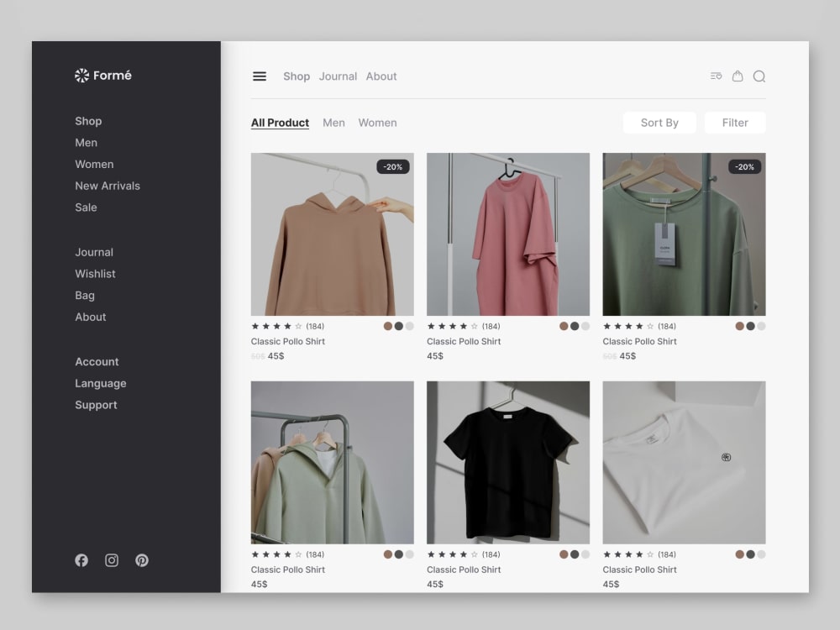Open the pink t-shirt product image

click(508, 234)
